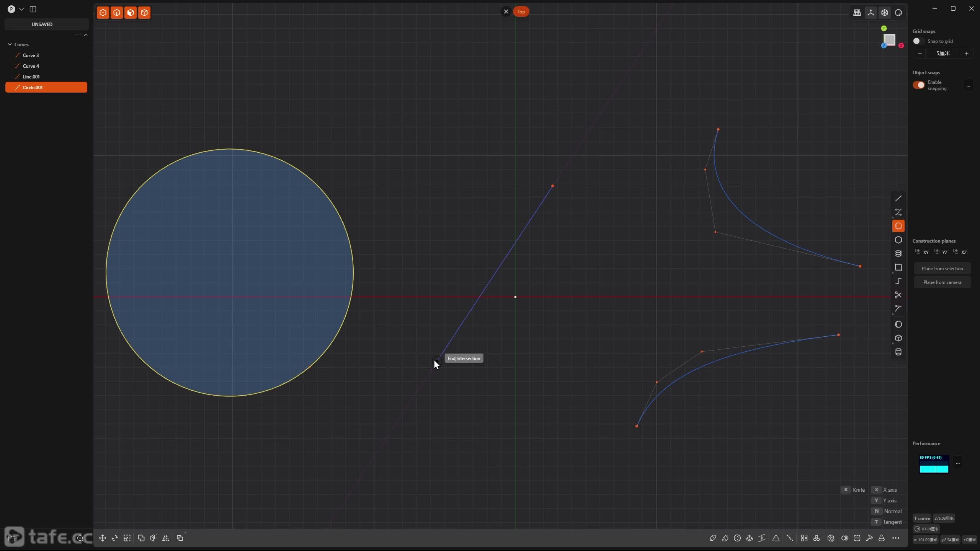Select the Scissors trim tool

tap(898, 295)
